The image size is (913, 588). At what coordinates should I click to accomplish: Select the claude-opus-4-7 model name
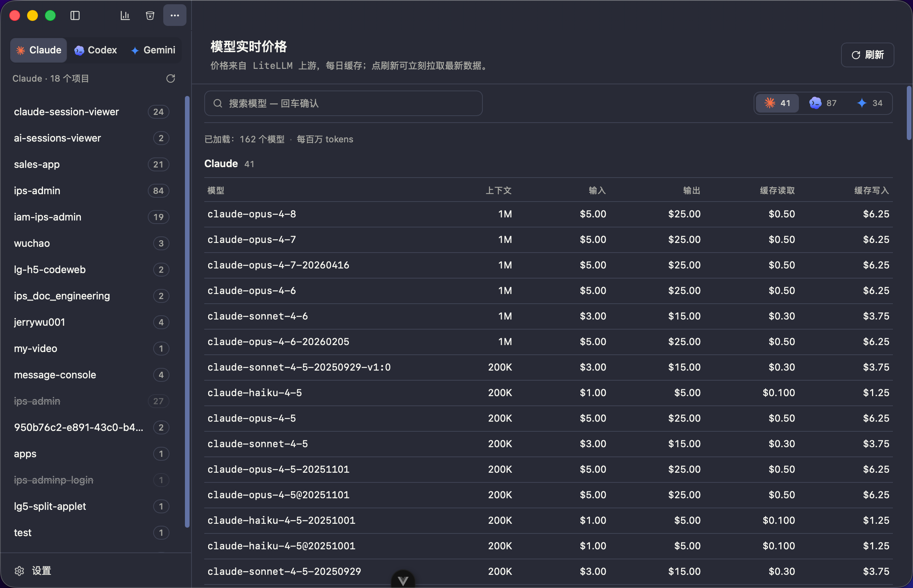[x=252, y=240]
